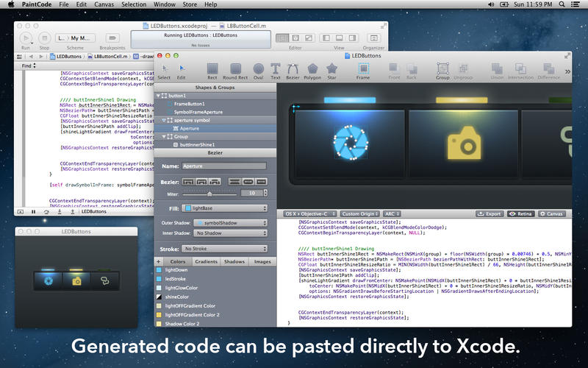
Task: Group the selected shapes
Action: coord(442,69)
